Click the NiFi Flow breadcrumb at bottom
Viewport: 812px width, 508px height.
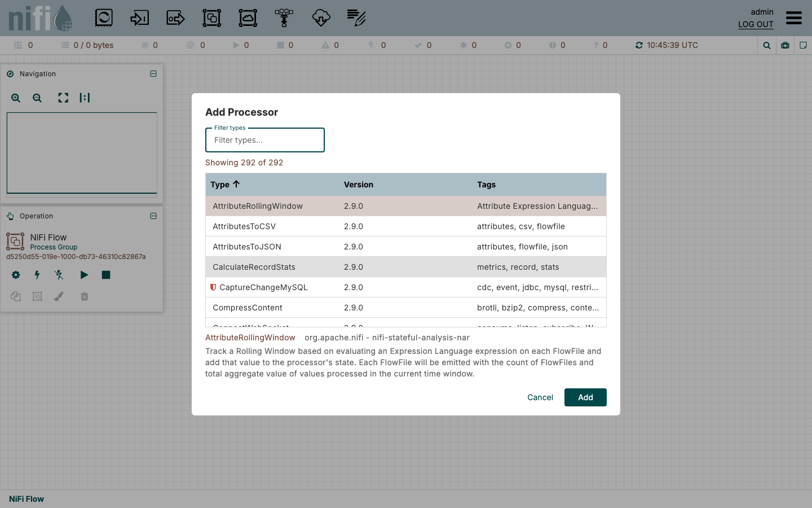27,499
